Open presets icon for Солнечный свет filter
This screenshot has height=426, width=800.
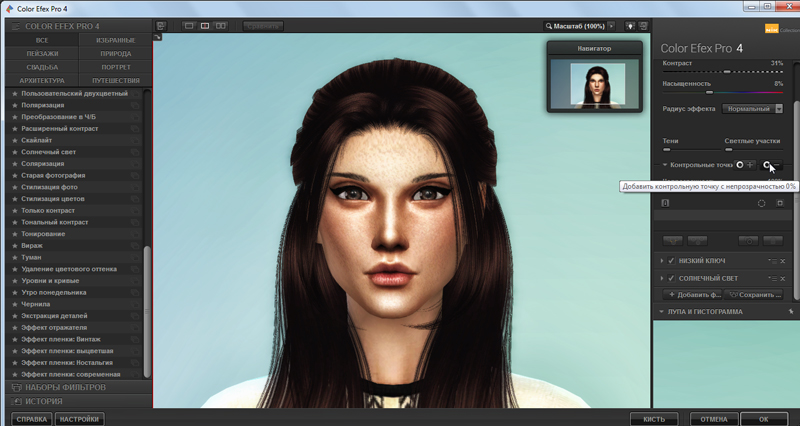click(135, 152)
